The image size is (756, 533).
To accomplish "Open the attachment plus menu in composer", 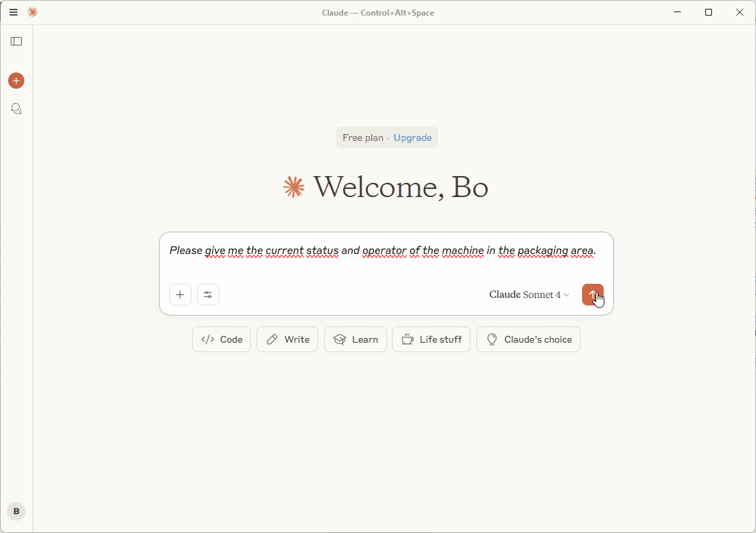I will tap(180, 295).
